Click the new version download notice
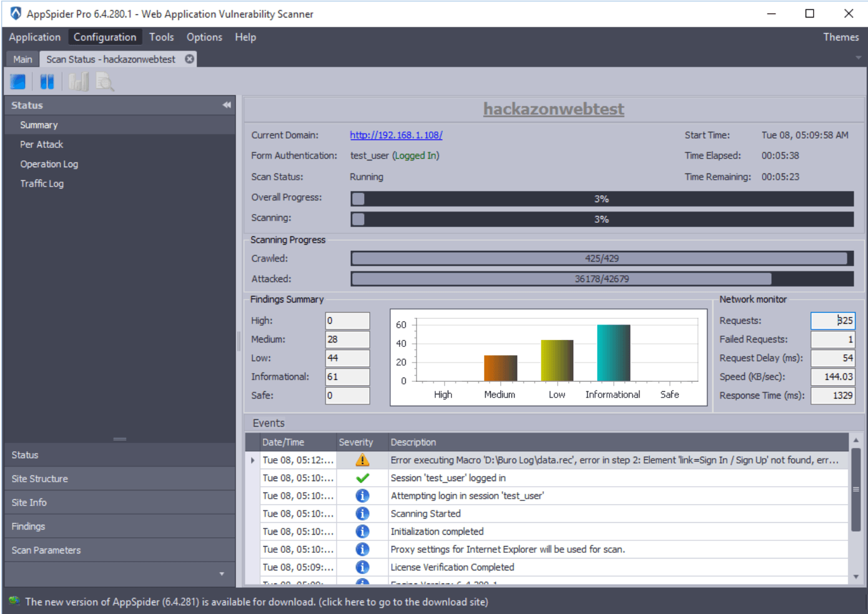This screenshot has height=614, width=868. (x=257, y=602)
